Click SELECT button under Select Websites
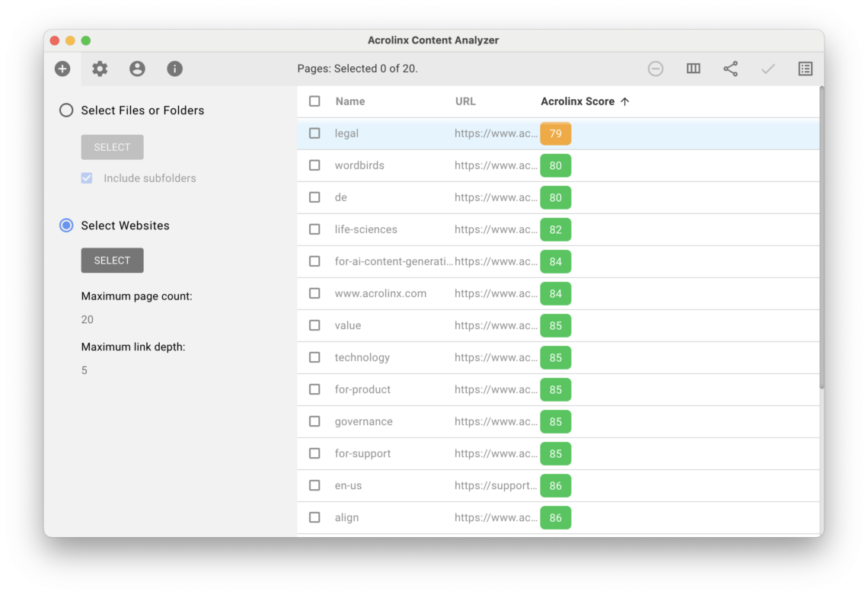 [x=113, y=261]
